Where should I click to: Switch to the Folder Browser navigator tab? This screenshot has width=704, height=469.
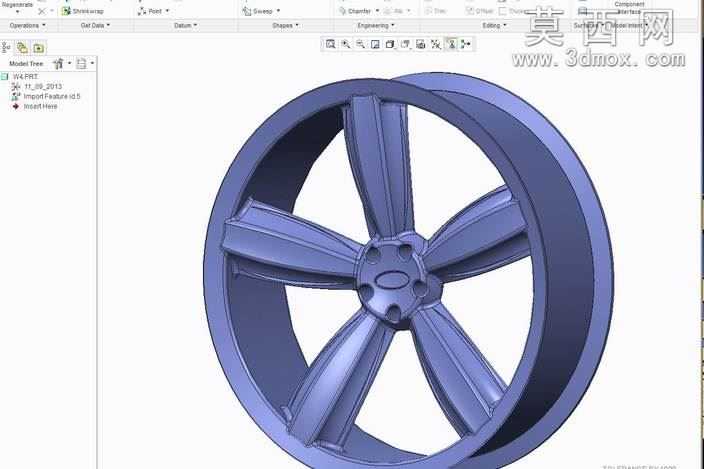(22, 47)
